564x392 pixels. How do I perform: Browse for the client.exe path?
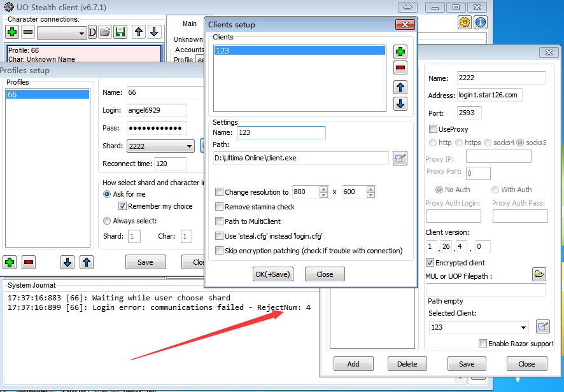[x=400, y=158]
